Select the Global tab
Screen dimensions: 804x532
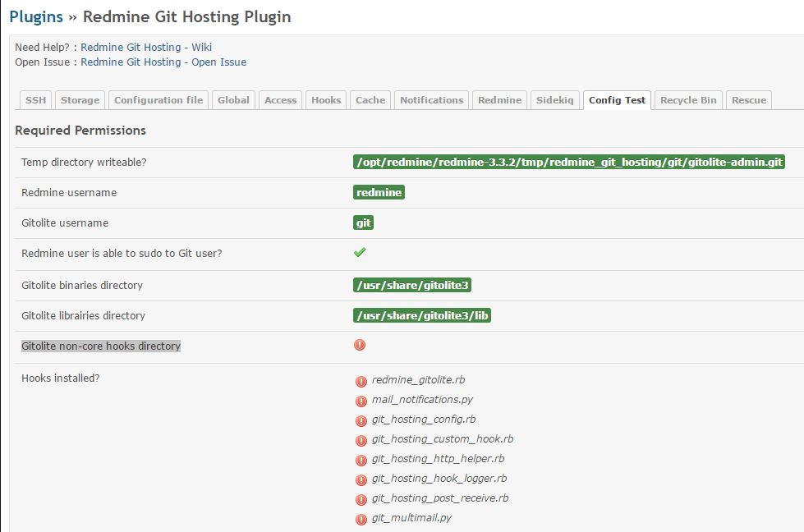[x=233, y=100]
